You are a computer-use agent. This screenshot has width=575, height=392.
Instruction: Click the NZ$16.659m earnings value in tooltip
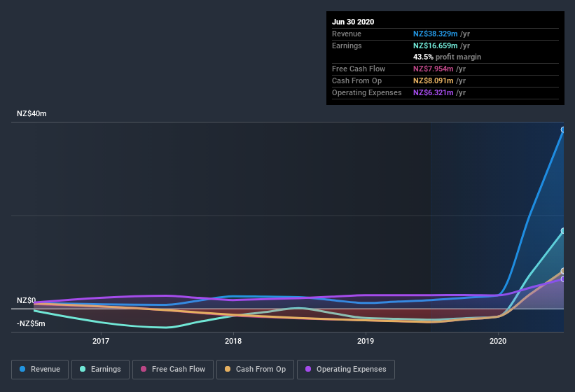coord(436,45)
